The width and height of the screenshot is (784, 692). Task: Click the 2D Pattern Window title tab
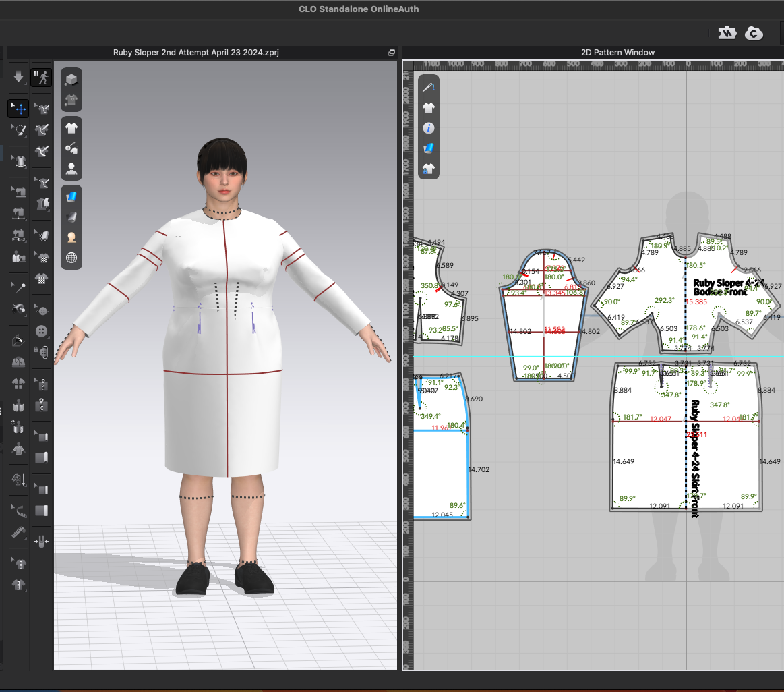click(x=617, y=53)
